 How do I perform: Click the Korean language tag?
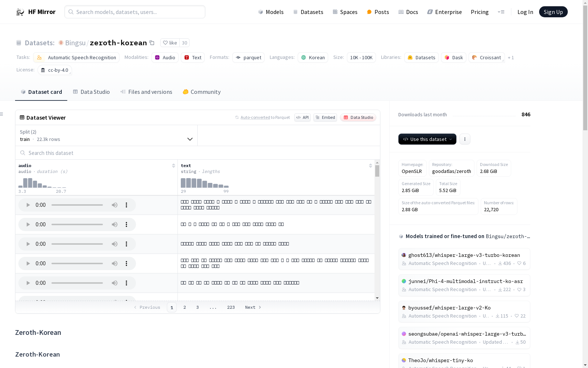tap(313, 57)
